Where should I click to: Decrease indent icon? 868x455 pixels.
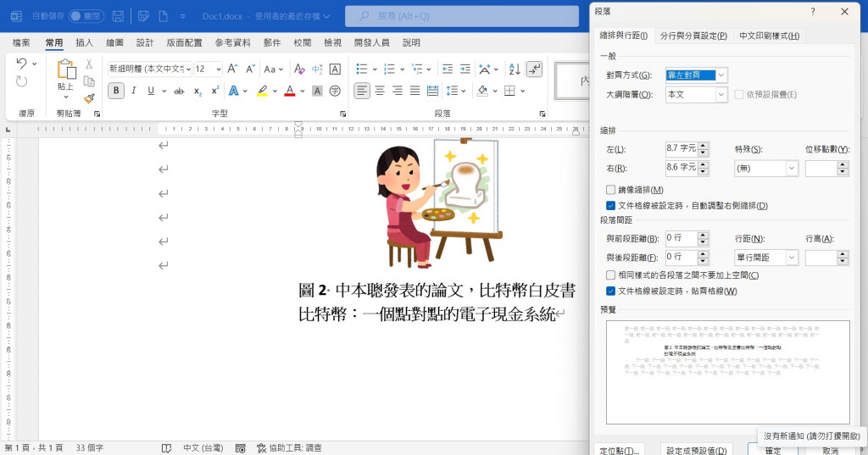point(448,69)
